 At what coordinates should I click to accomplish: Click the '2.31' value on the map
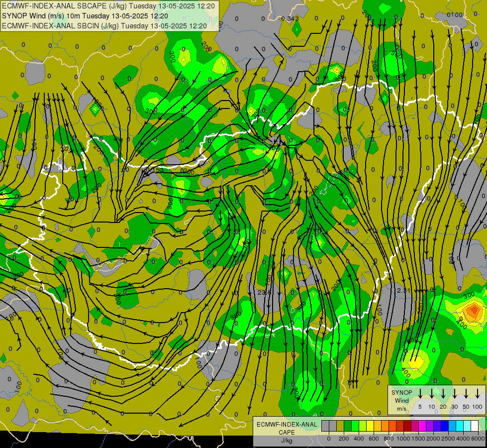click(404, 290)
